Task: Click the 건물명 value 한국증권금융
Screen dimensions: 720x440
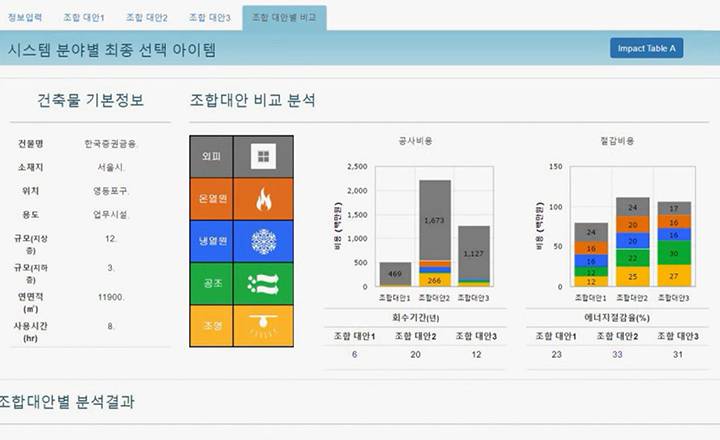Action: tap(111, 144)
